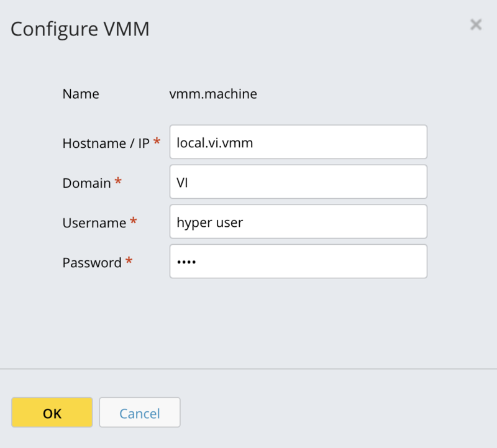497x448 pixels.
Task: Click the Hostname / IP input field
Action: click(x=298, y=142)
